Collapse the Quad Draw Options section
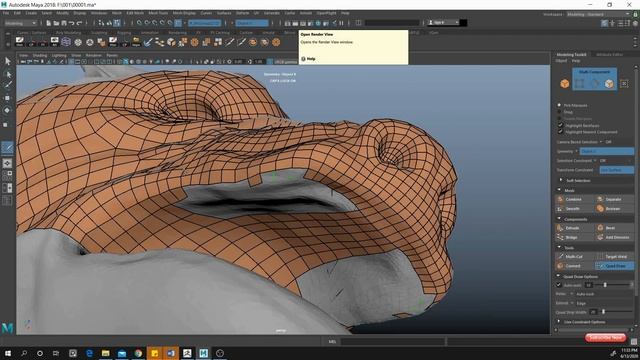Screen dimensions: 640x360 point(559,276)
